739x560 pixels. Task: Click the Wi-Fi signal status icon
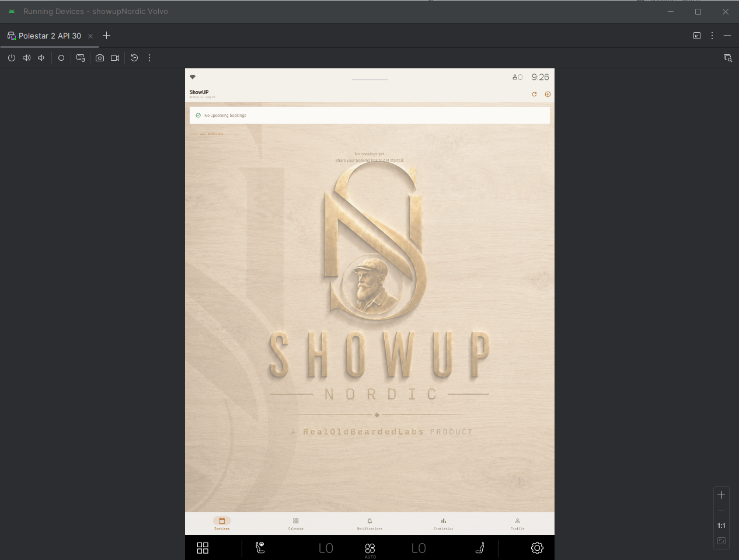pos(193,77)
